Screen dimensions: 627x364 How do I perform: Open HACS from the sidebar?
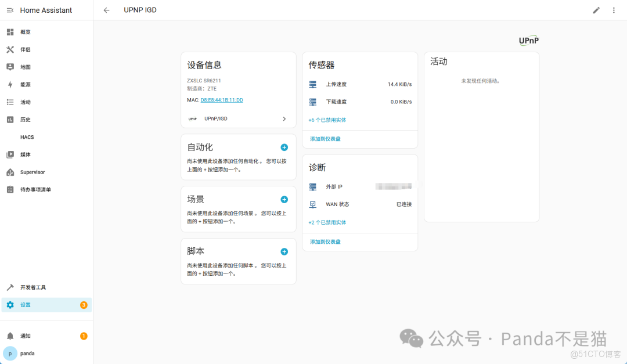tap(27, 136)
